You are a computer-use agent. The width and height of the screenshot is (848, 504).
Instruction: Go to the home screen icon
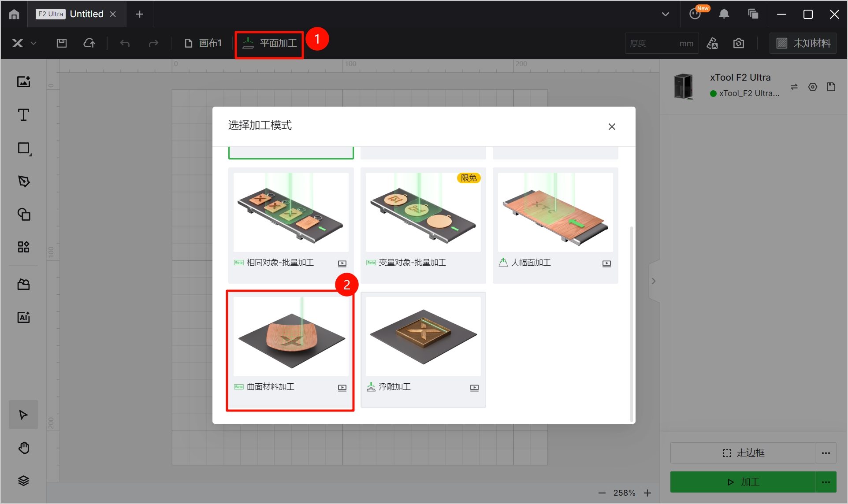pos(14,14)
